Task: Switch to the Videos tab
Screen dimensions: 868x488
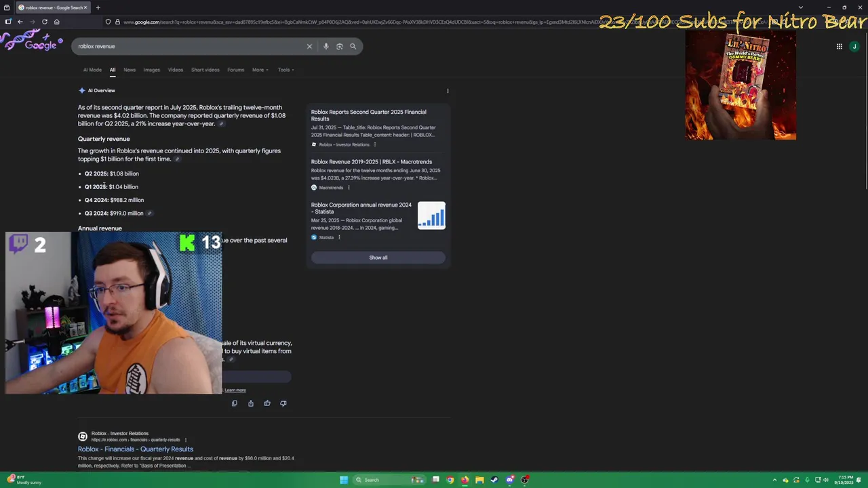Action: point(176,70)
